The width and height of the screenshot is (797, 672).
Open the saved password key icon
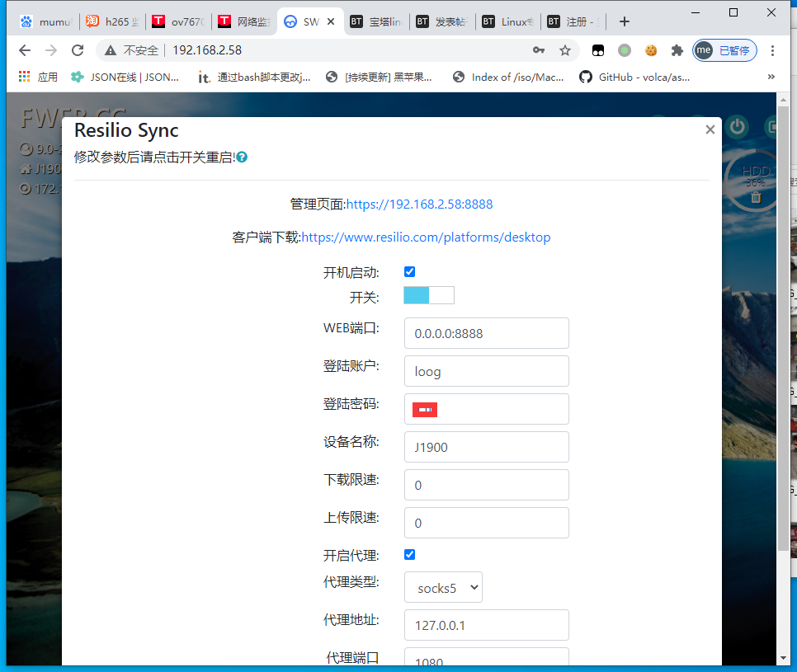pyautogui.click(x=539, y=50)
